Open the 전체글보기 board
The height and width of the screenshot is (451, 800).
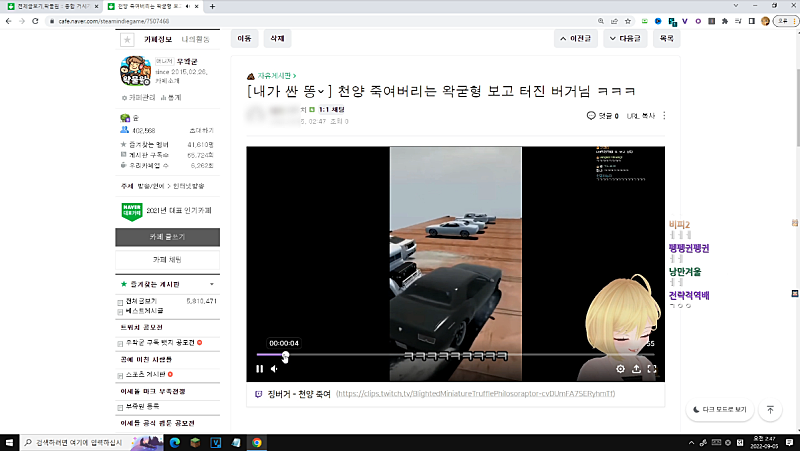[142, 301]
